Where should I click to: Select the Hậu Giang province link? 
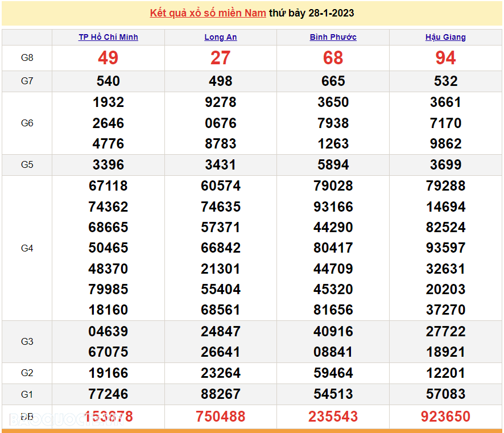[x=445, y=37]
